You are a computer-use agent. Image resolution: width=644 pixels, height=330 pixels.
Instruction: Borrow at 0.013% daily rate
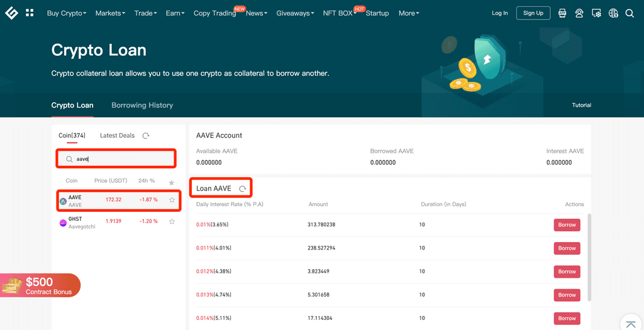tap(567, 295)
